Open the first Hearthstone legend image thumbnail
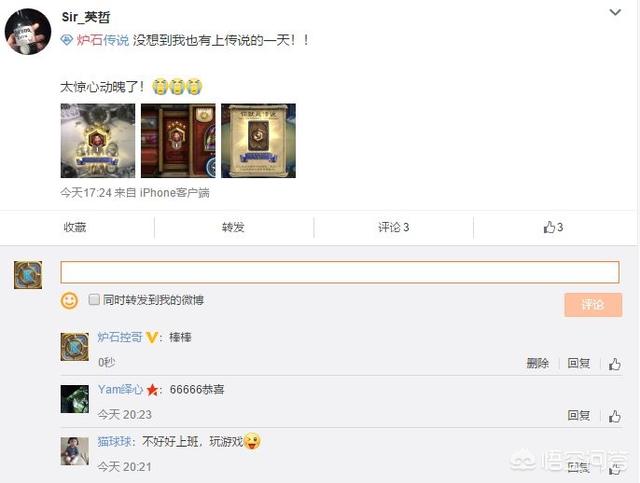640x483 pixels. (98, 140)
